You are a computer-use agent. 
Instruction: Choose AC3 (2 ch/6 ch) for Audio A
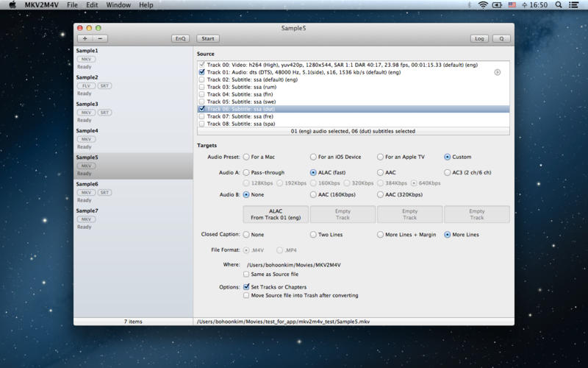447,172
